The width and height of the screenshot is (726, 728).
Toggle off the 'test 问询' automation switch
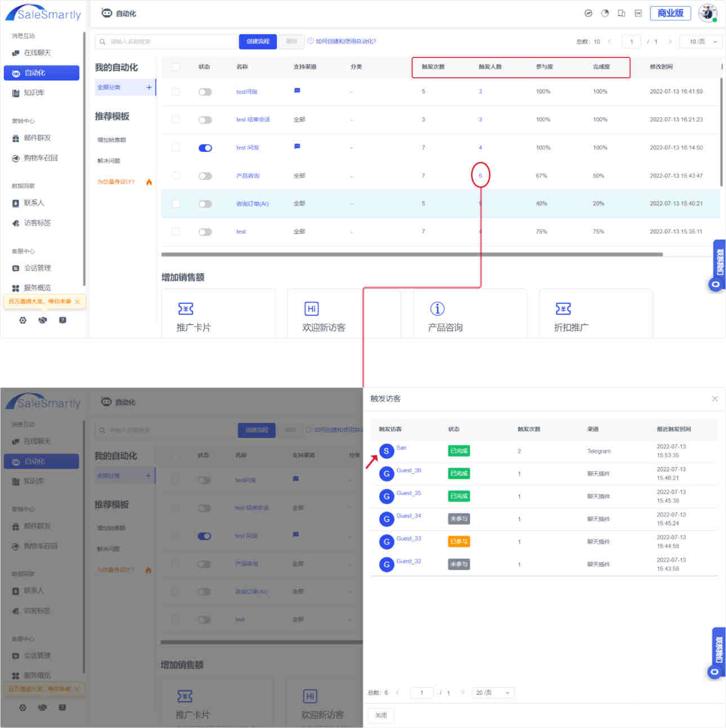tap(205, 148)
